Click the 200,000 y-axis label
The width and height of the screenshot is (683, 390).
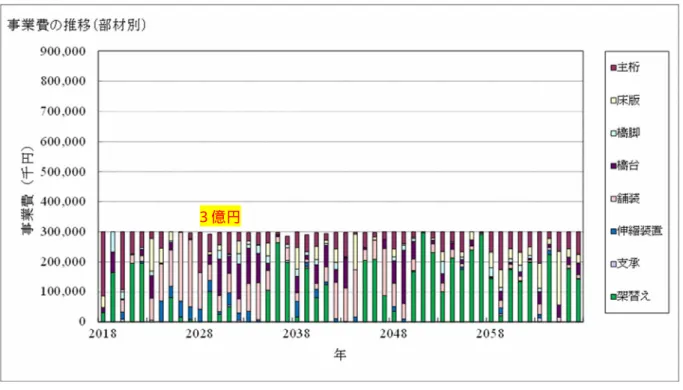pyautogui.click(x=63, y=262)
